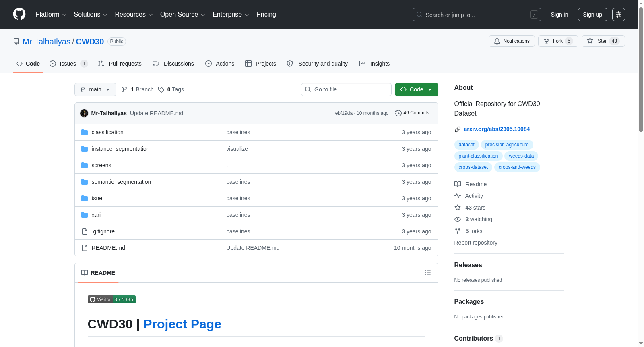Viewport: 644px width, 347px height.
Task: Click the README.md file icon
Action: [85, 248]
